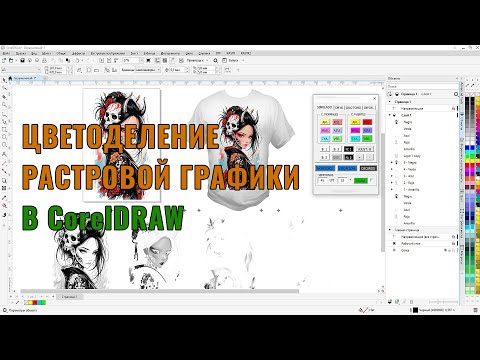This screenshot has height=360, width=480.
Task: Open the page size preset dropdown
Action: click(x=21, y=70)
